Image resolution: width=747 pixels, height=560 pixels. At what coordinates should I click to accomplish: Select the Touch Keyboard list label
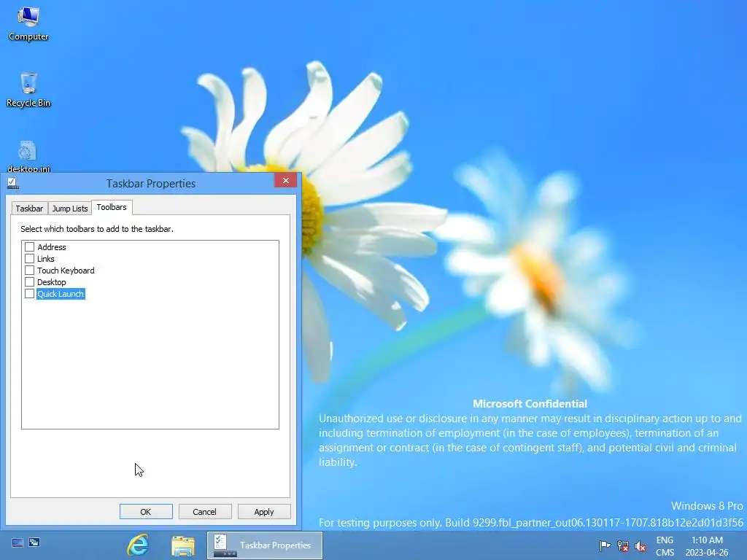[66, 271]
